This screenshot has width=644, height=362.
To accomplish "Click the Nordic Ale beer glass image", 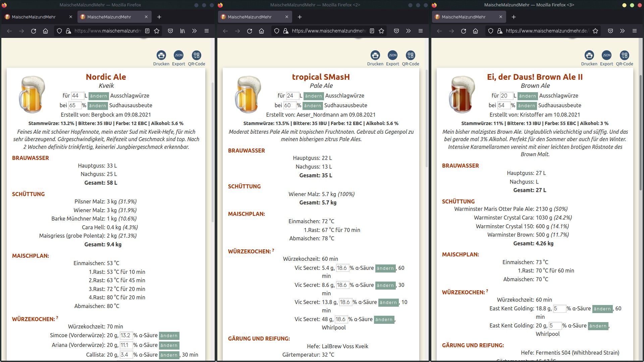I will (32, 94).
